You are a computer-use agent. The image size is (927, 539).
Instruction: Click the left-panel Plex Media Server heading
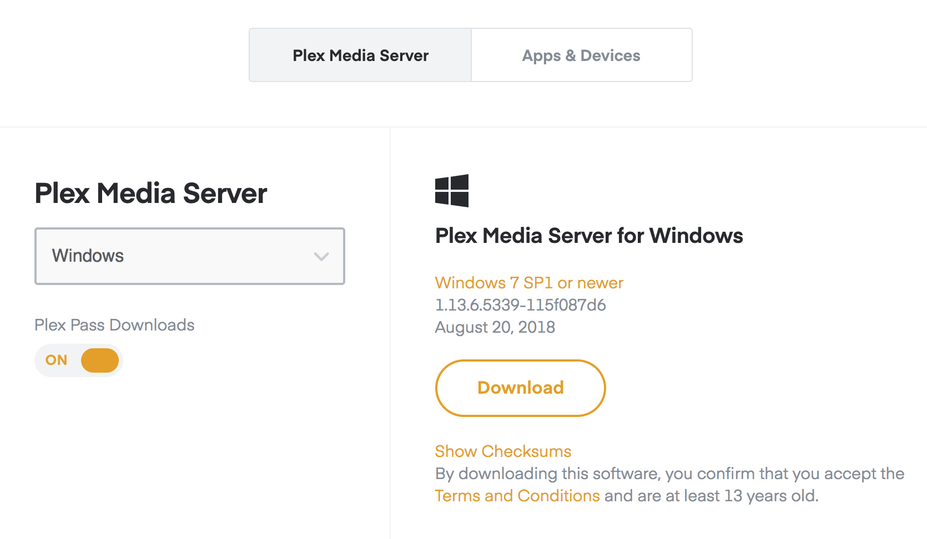click(151, 193)
